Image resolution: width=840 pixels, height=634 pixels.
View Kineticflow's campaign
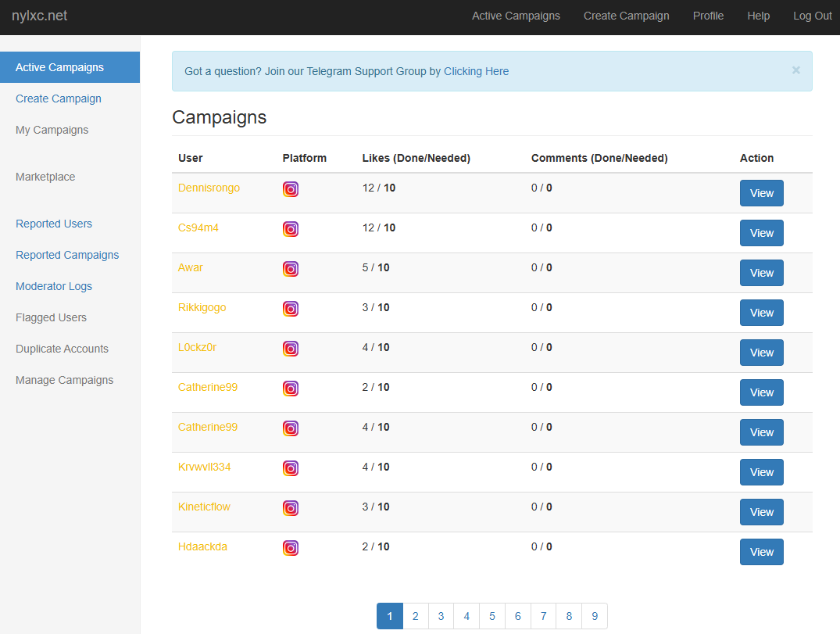click(x=761, y=512)
